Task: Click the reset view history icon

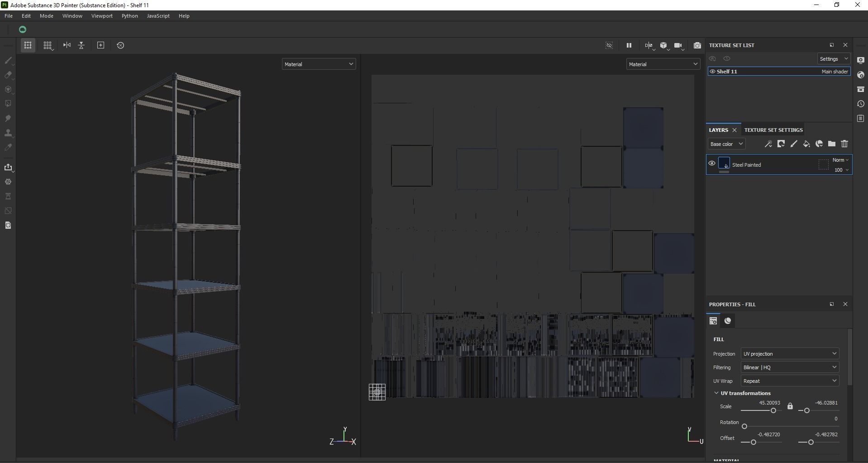Action: 120,45
